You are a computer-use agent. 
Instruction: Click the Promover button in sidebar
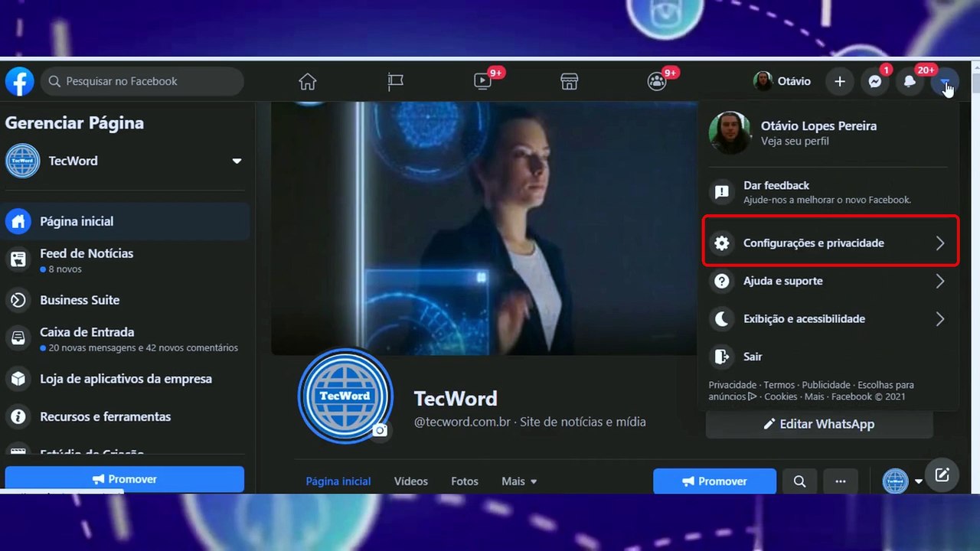125,479
